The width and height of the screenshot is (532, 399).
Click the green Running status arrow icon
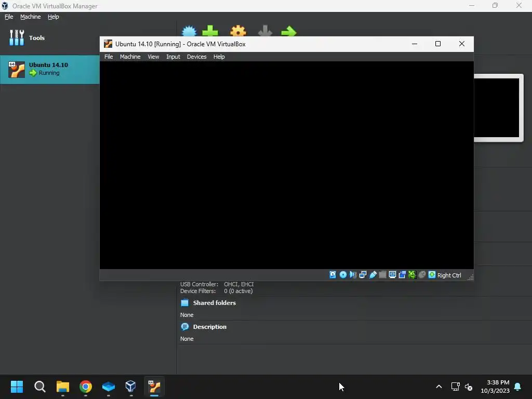[x=33, y=73]
